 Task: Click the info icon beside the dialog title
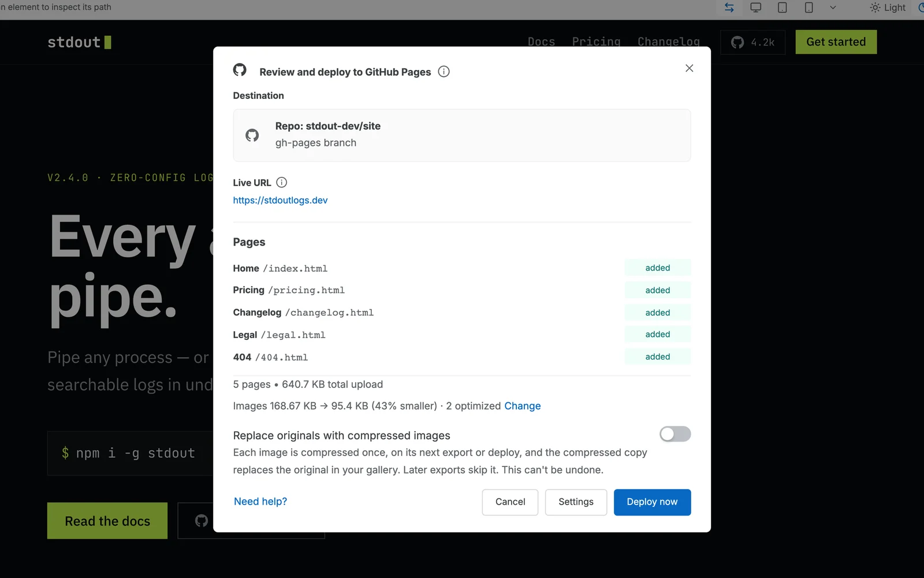(444, 72)
